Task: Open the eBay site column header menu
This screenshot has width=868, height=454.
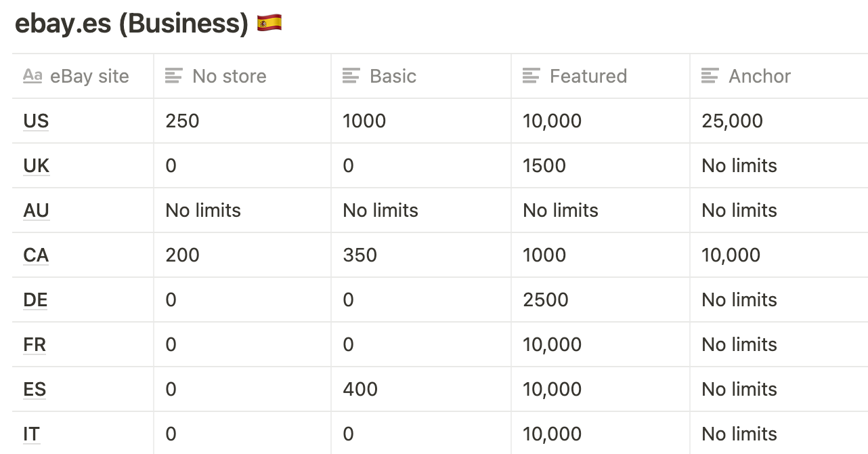Action: coord(83,76)
